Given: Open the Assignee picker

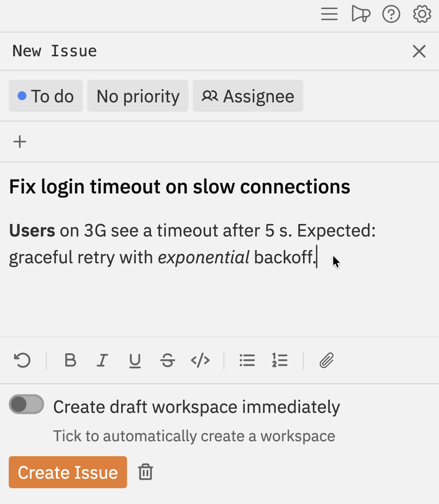Looking at the screenshot, I should 248,96.
